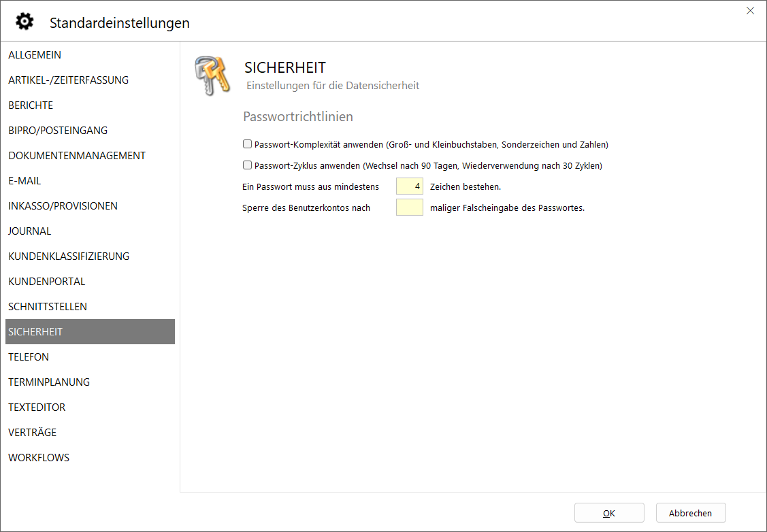
Task: Confirm settings with the OK button
Action: point(608,513)
